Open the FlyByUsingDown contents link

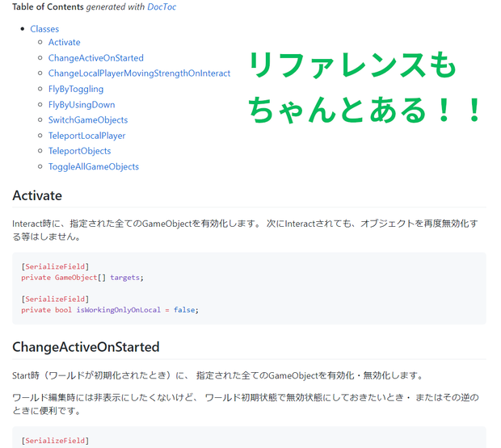click(82, 104)
